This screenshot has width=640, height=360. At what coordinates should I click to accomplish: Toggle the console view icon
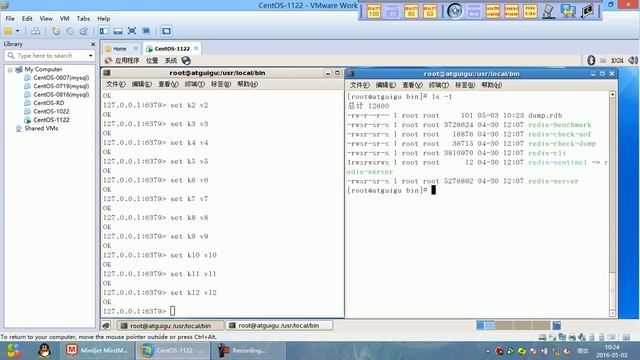point(166,31)
